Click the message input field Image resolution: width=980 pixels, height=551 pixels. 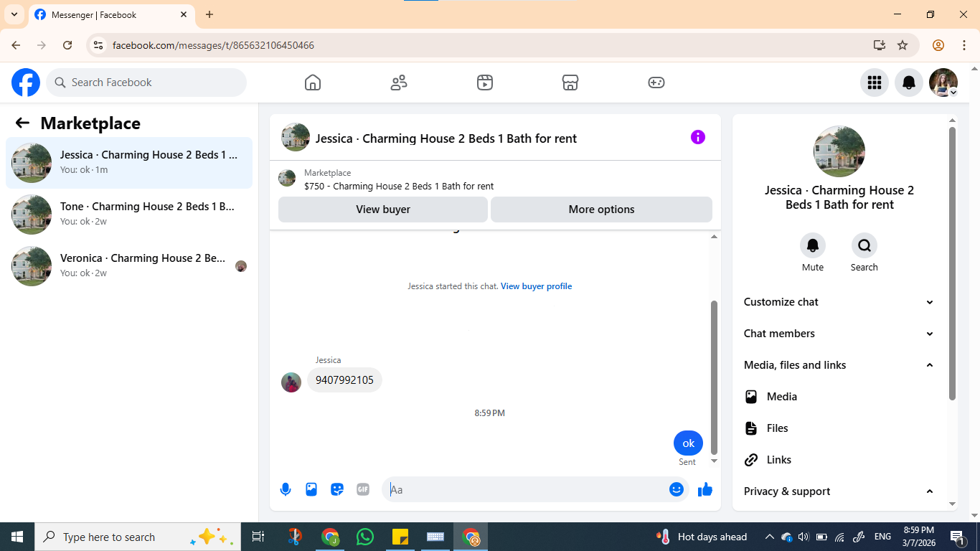pos(527,489)
